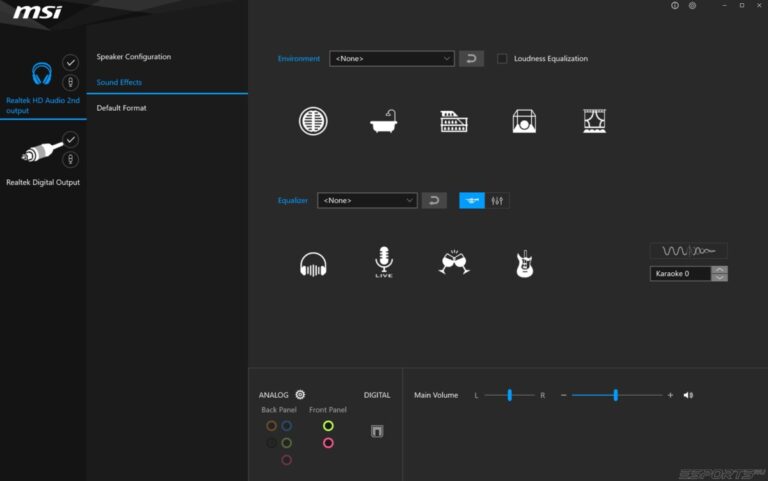The width and height of the screenshot is (768, 481).
Task: Select the Live microphone equalizer preset
Action: coord(384,263)
